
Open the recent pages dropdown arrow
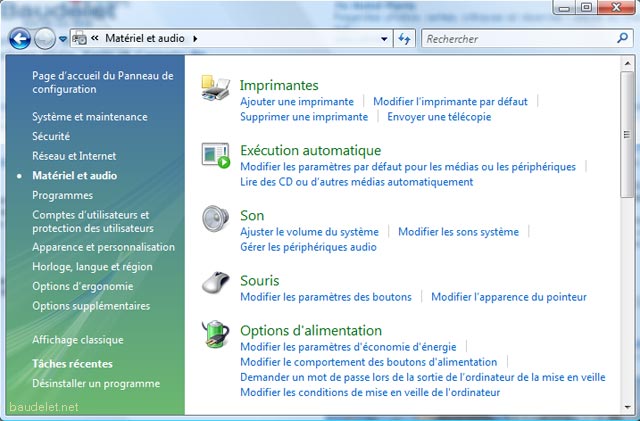[63, 39]
